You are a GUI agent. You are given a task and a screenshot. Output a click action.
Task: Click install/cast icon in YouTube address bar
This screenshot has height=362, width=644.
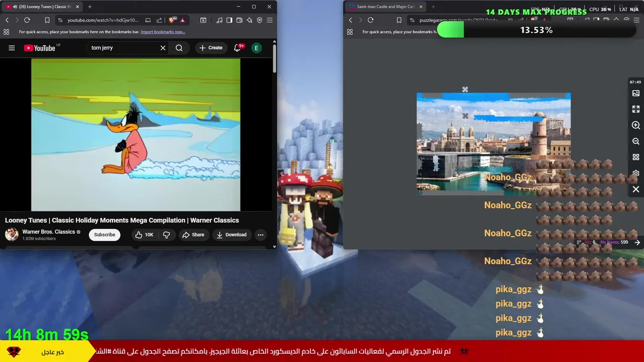click(x=148, y=20)
